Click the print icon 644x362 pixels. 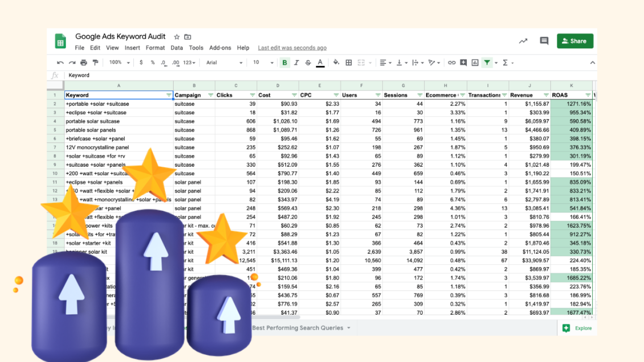pyautogui.click(x=84, y=63)
